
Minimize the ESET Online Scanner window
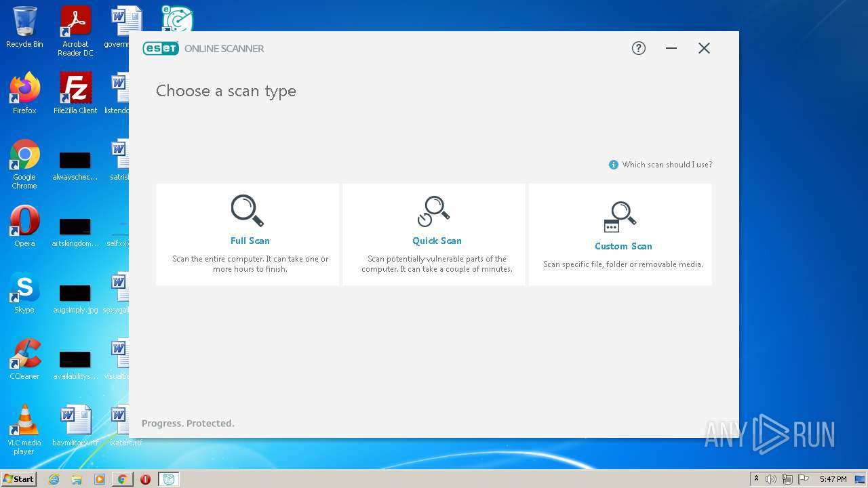tap(671, 48)
